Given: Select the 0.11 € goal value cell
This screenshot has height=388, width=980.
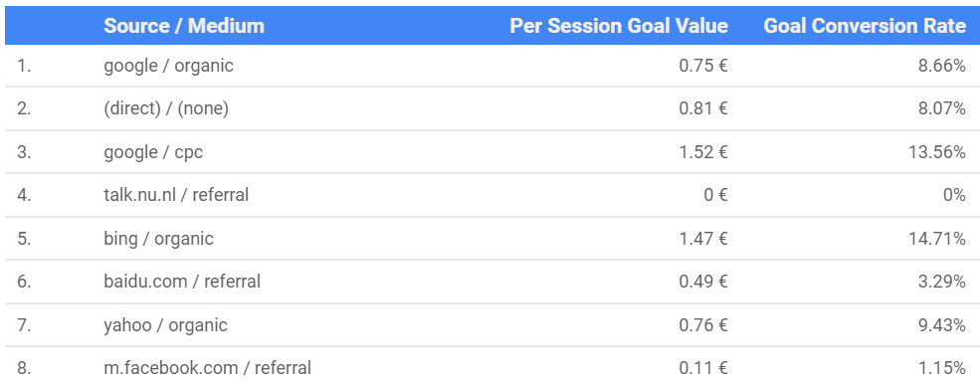Looking at the screenshot, I should coord(703,369).
